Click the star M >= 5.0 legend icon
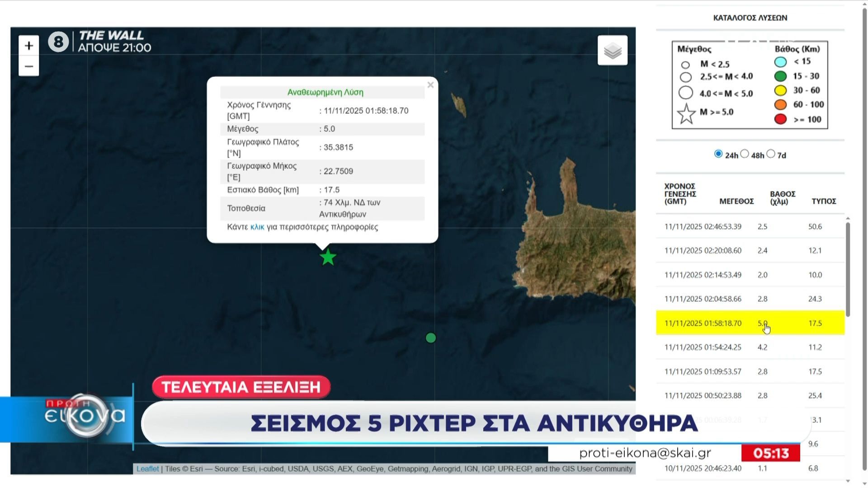Viewport: 868px width, 488px height. pyautogui.click(x=686, y=113)
